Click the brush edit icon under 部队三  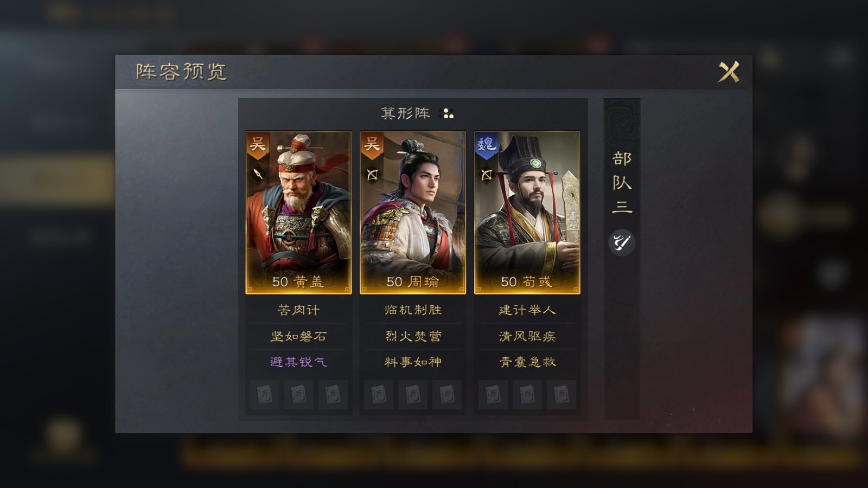pos(622,242)
